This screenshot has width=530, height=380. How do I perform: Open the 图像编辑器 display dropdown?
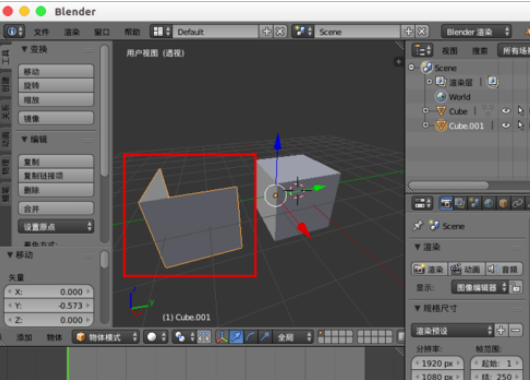pos(480,287)
